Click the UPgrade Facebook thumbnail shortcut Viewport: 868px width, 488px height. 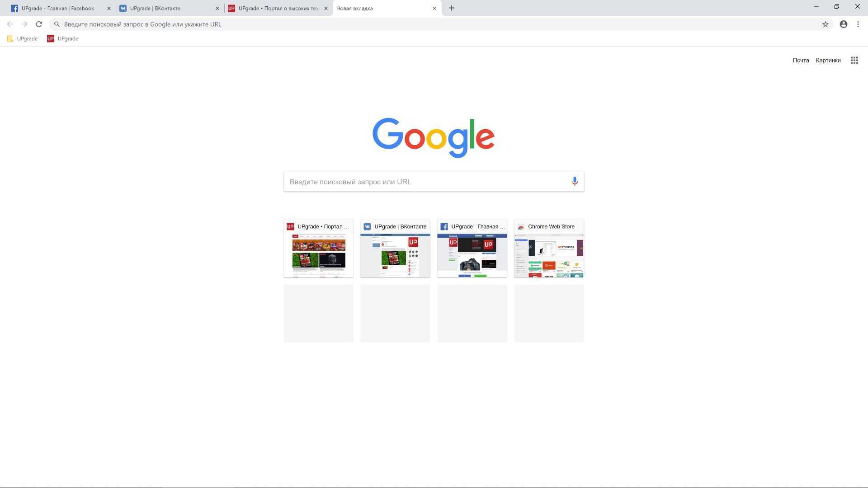(x=472, y=248)
